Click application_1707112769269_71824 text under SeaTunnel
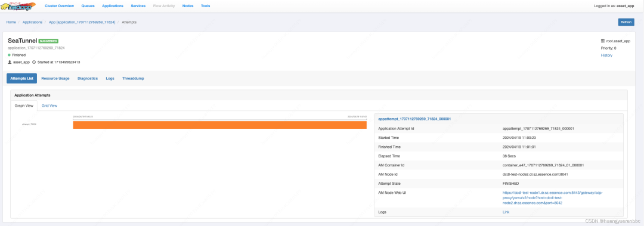 pos(36,48)
